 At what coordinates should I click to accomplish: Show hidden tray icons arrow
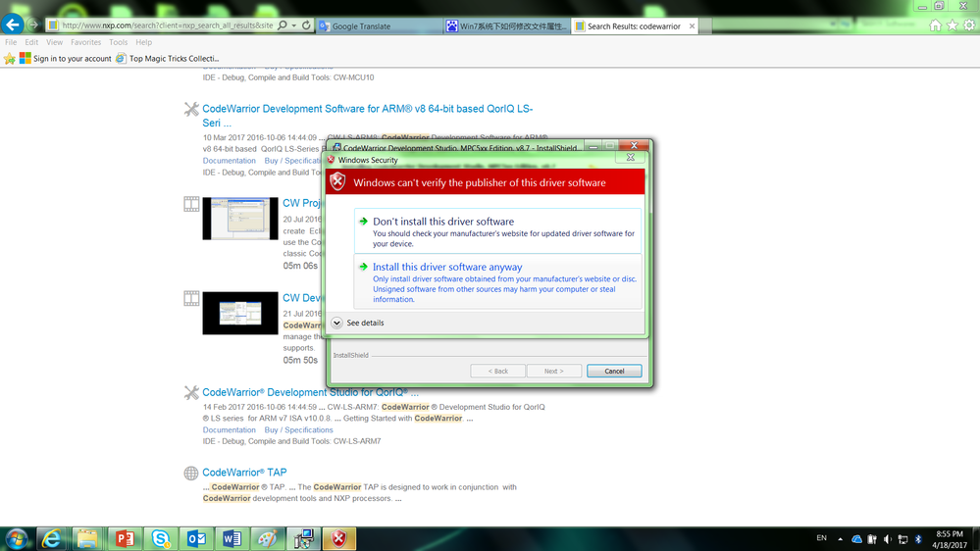[840, 538]
